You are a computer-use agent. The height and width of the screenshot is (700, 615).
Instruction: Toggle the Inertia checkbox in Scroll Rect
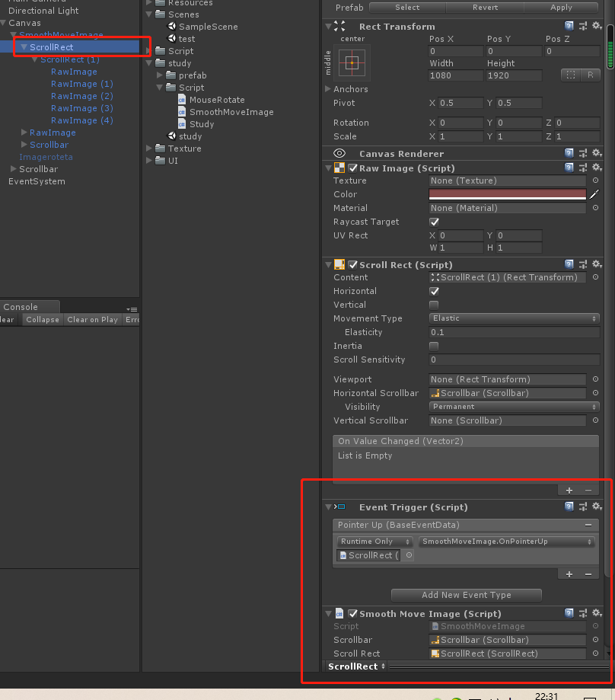[434, 346]
